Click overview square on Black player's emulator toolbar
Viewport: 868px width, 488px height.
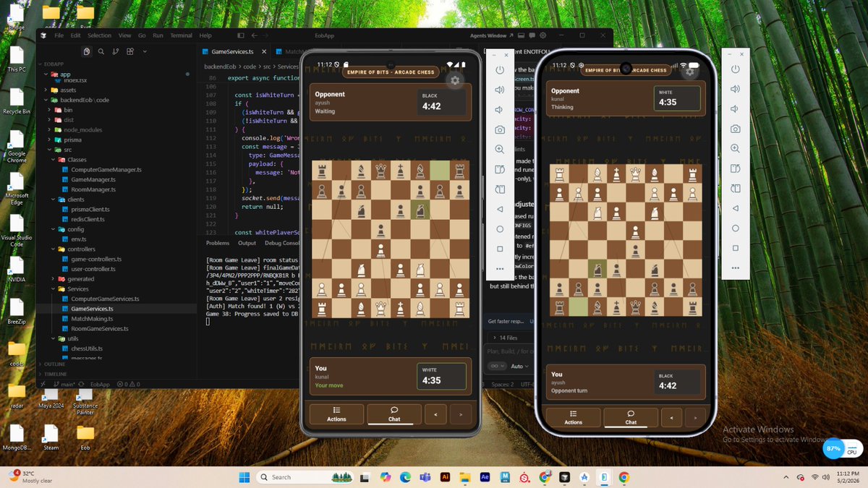[x=735, y=248]
